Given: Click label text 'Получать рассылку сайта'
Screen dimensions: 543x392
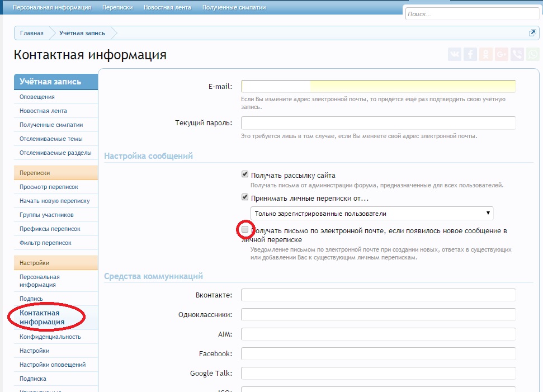Looking at the screenshot, I should 293,175.
